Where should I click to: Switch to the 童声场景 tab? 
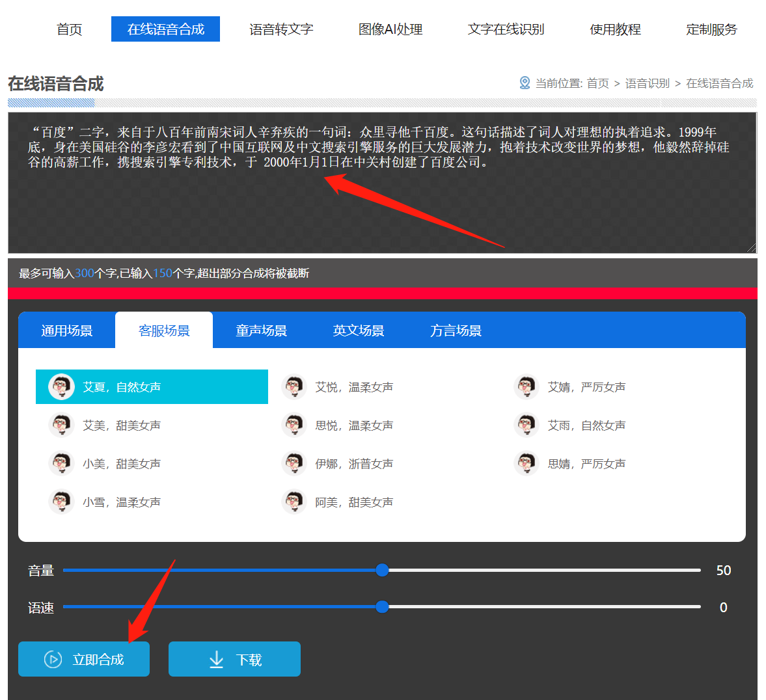pos(262,330)
